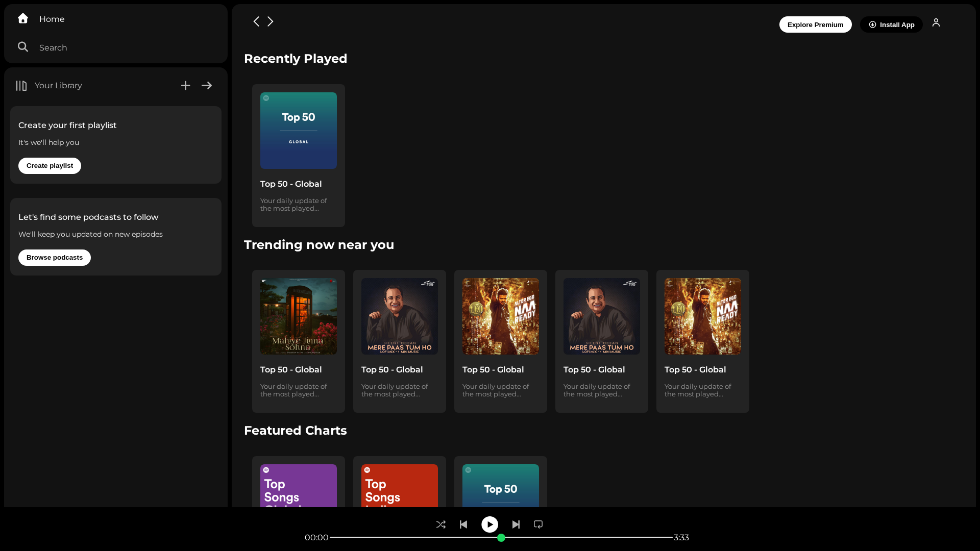This screenshot has height=551, width=980.
Task: Open second Mere Paas Tum Ho cover
Action: 602,316
